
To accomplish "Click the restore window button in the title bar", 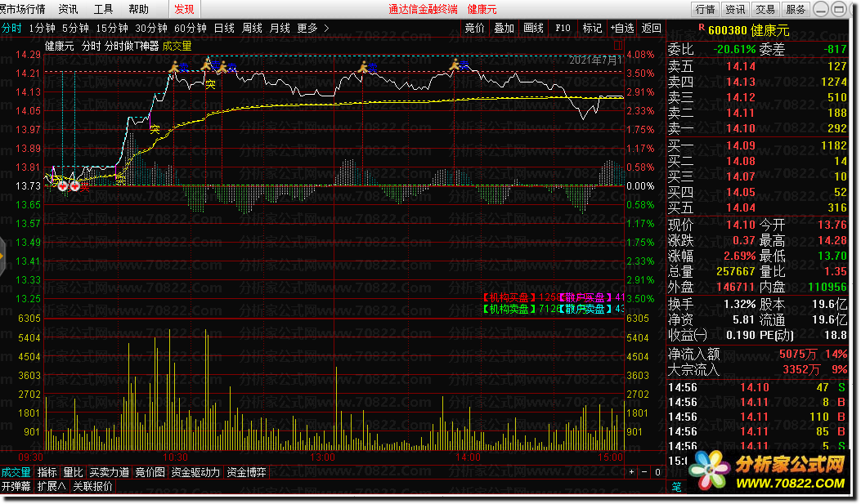I will (x=838, y=9).
